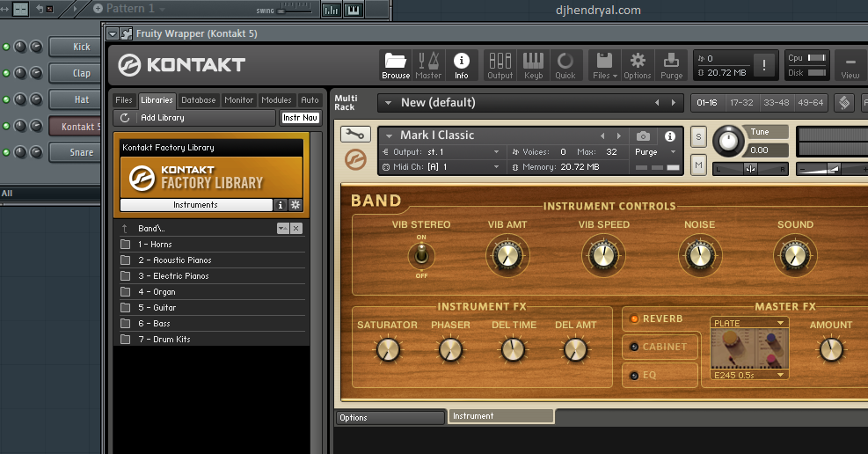The width and height of the screenshot is (868, 454).
Task: Click the refresh icon beside Add Library
Action: (125, 117)
